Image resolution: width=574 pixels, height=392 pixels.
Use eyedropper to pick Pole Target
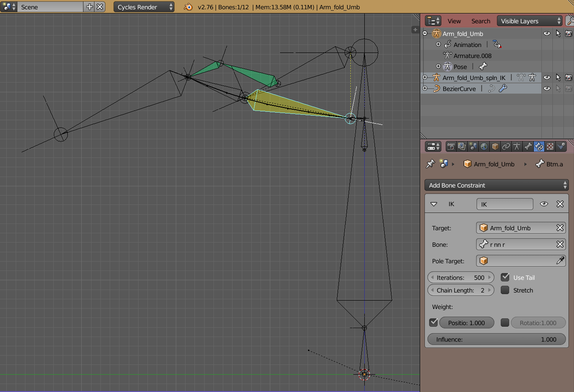pyautogui.click(x=560, y=261)
